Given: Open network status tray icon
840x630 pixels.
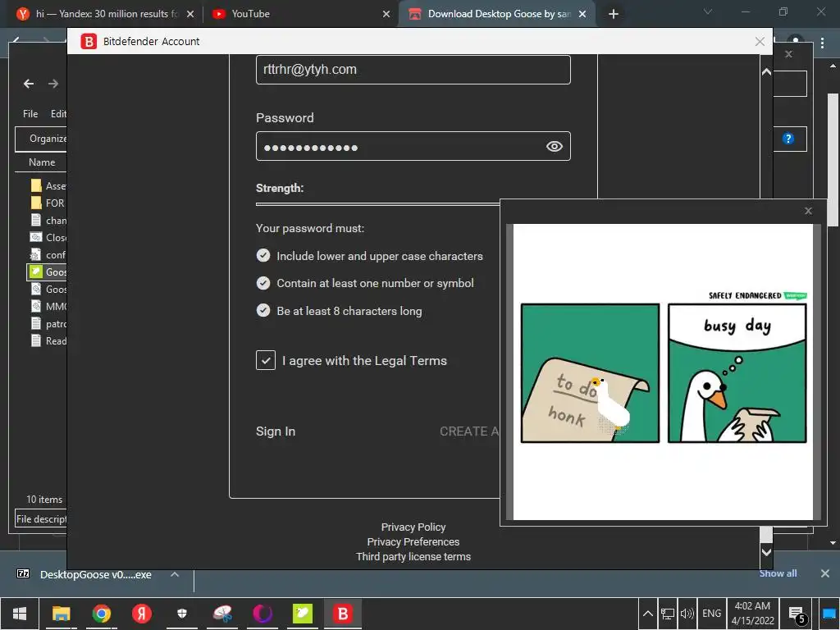Looking at the screenshot, I should coord(668,614).
